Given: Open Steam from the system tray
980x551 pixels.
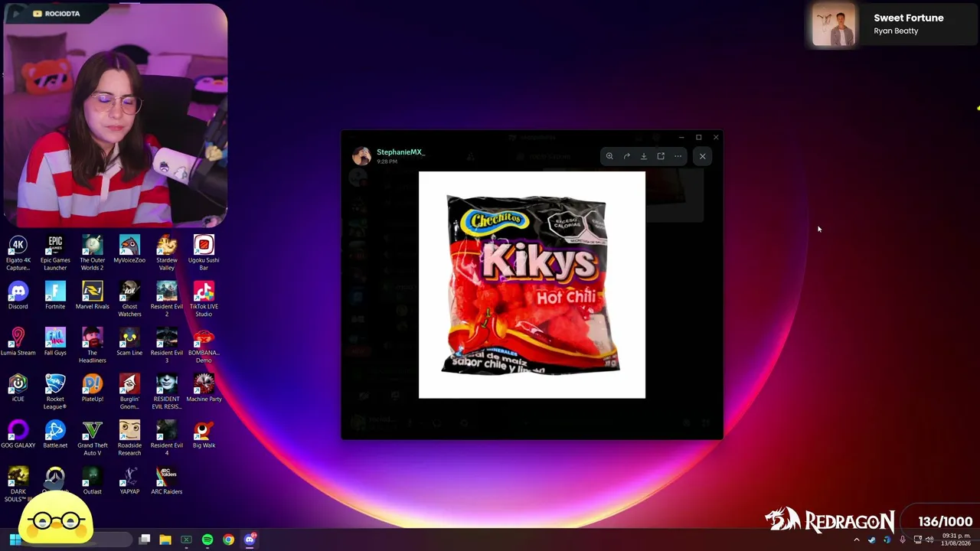Looking at the screenshot, I should tap(871, 540).
